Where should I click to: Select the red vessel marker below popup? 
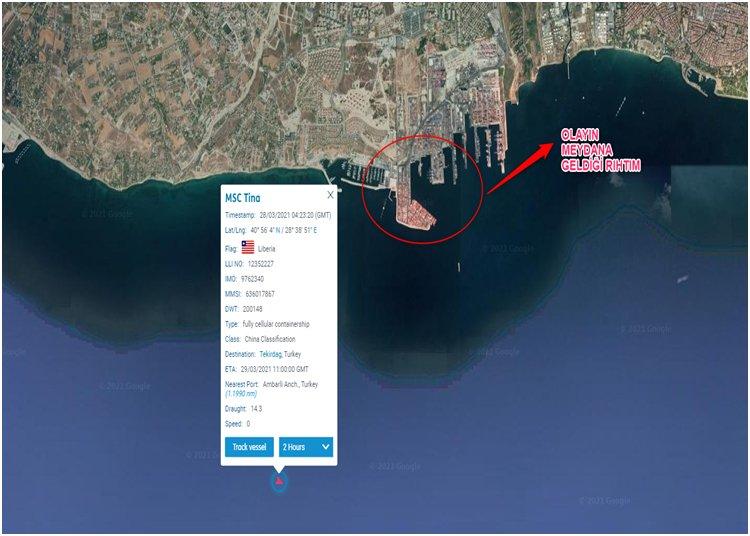click(x=279, y=482)
